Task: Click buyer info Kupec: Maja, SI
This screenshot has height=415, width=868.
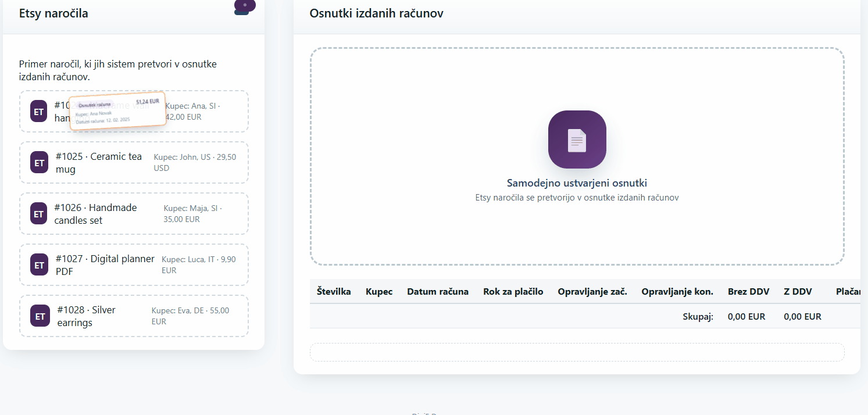Action: tap(193, 214)
